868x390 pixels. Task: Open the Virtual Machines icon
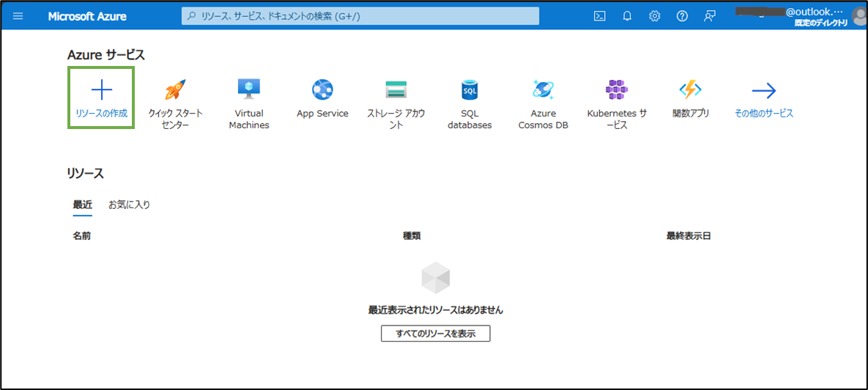(249, 89)
